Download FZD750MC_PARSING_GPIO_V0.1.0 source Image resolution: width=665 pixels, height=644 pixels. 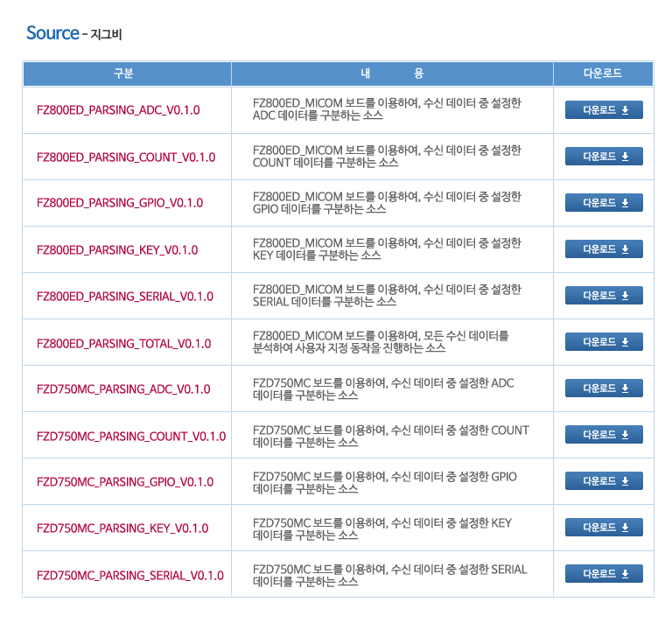604,480
